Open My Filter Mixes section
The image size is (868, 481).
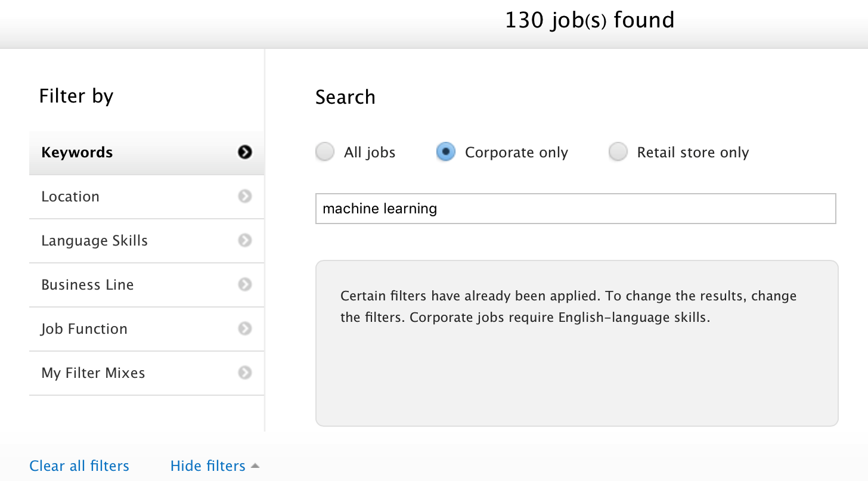coord(93,373)
